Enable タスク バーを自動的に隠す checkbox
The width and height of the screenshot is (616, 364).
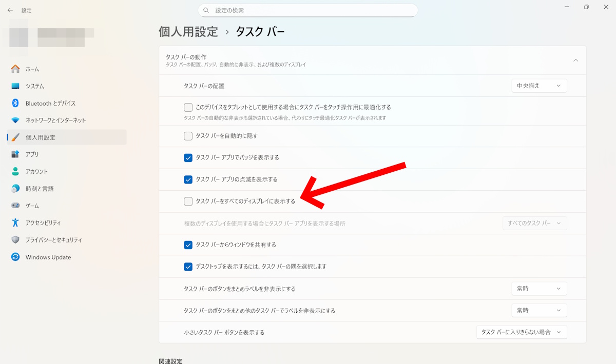[x=188, y=136]
